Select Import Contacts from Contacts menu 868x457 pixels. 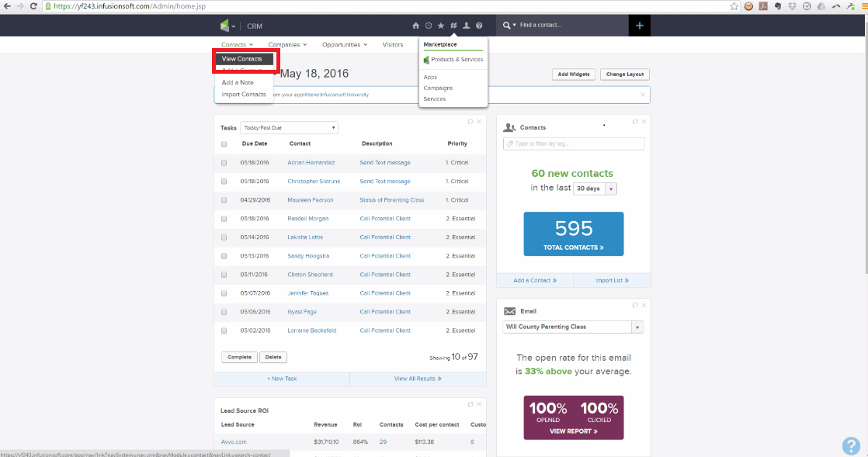[244, 95]
